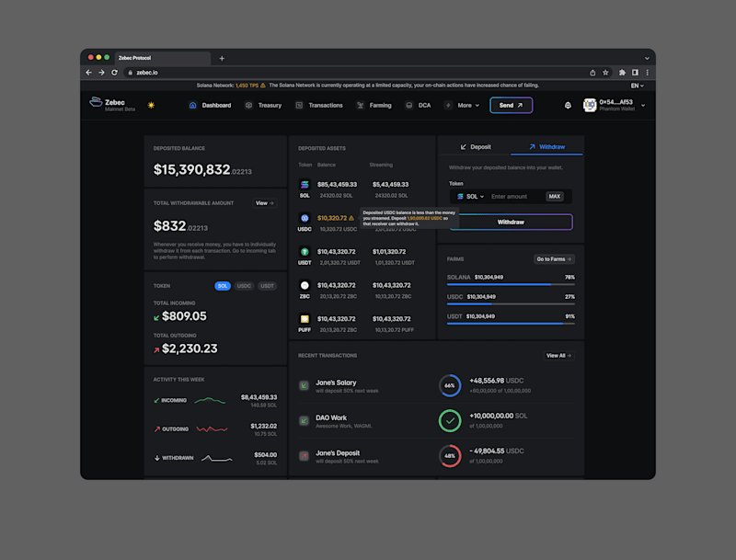Open the notifications bell icon

[x=568, y=105]
